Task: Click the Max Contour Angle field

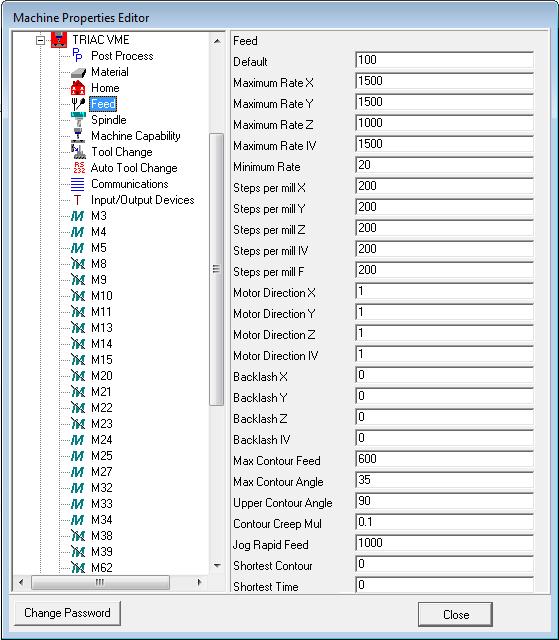Action: [x=444, y=480]
